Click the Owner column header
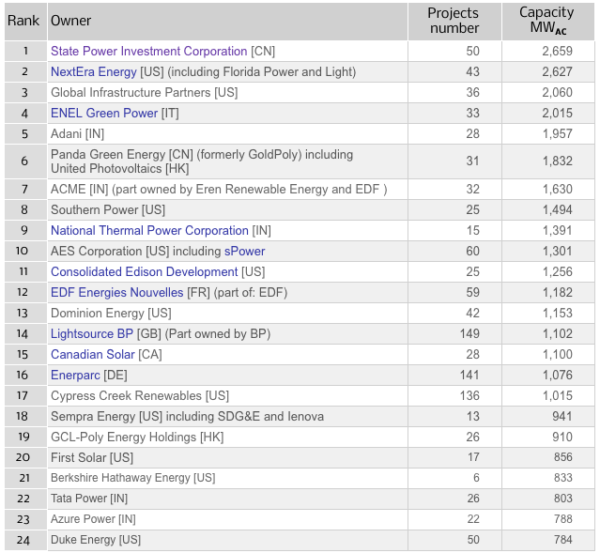 point(70,20)
